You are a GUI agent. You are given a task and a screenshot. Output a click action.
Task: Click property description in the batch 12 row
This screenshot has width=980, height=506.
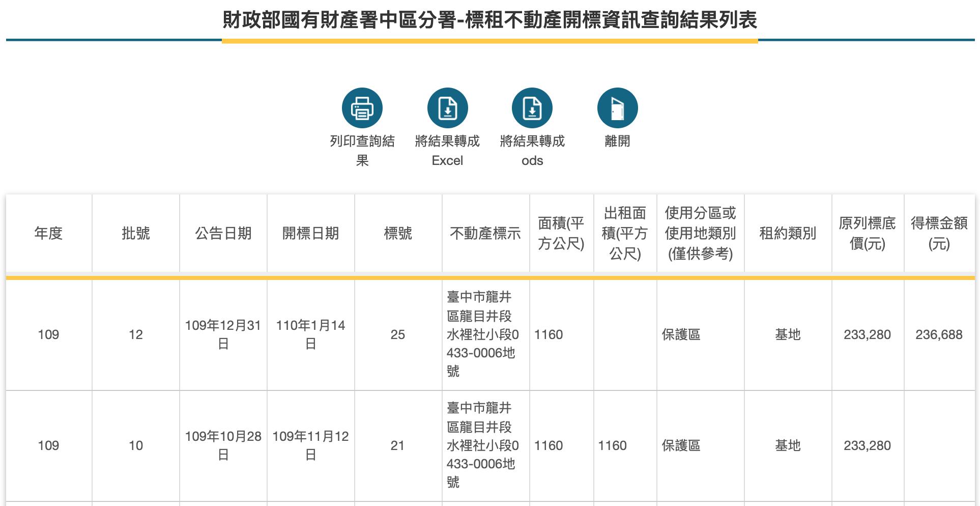(x=482, y=334)
